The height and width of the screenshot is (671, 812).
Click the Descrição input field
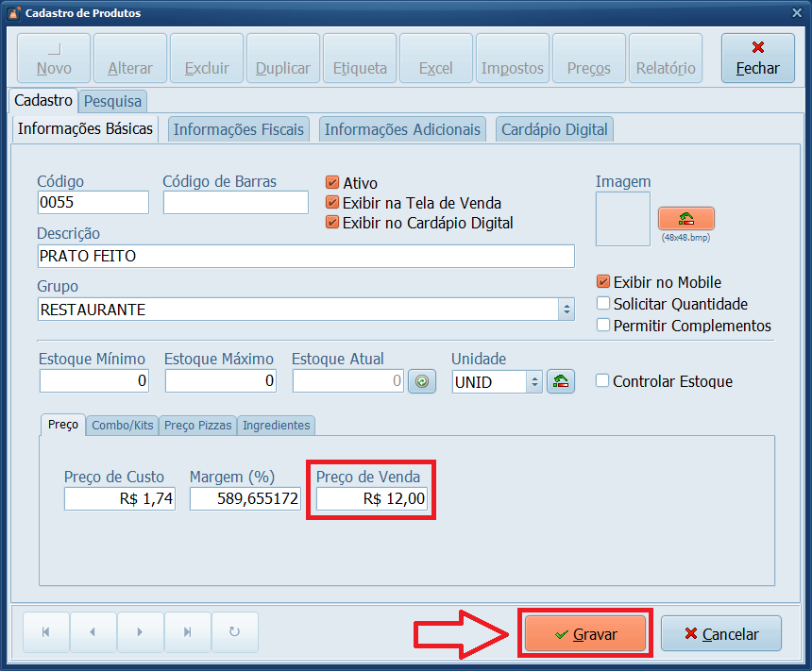coord(306,257)
